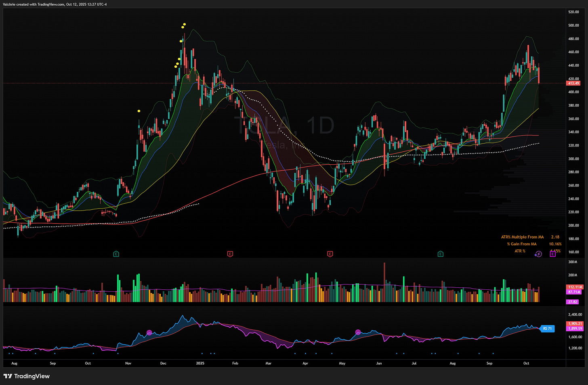
Task: Click the magenta 1,899.59 indicator value label
Action: [575, 329]
